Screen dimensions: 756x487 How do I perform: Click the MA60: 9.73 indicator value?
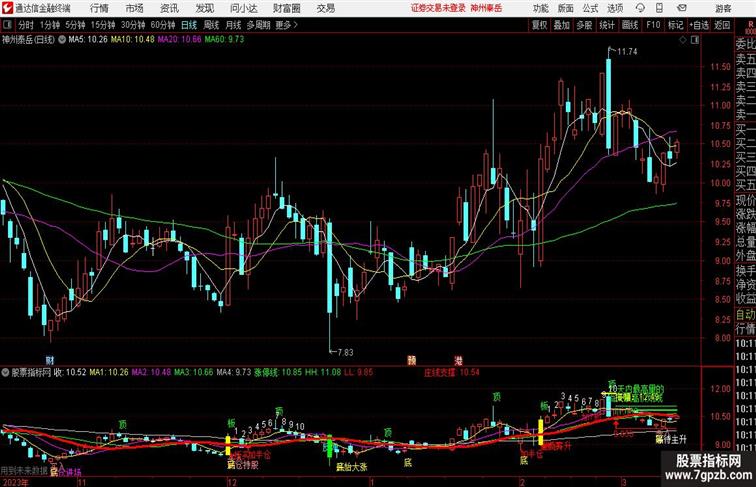point(224,40)
